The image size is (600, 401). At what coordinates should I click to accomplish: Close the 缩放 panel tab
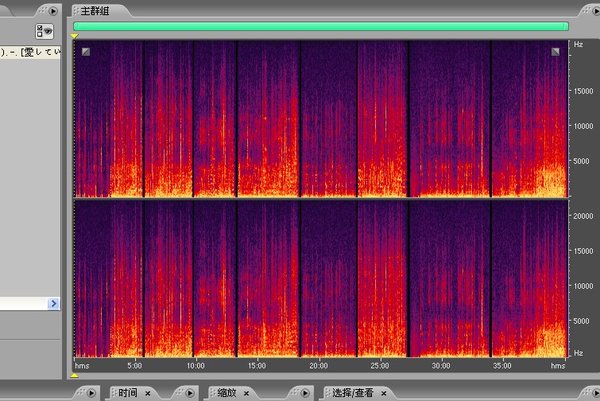pos(246,393)
